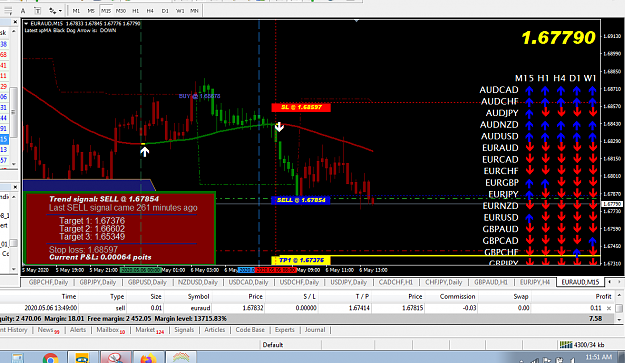This screenshot has height=363, width=625.
Task: Open the USDCHF,Daily chart tab
Action: click(x=299, y=282)
